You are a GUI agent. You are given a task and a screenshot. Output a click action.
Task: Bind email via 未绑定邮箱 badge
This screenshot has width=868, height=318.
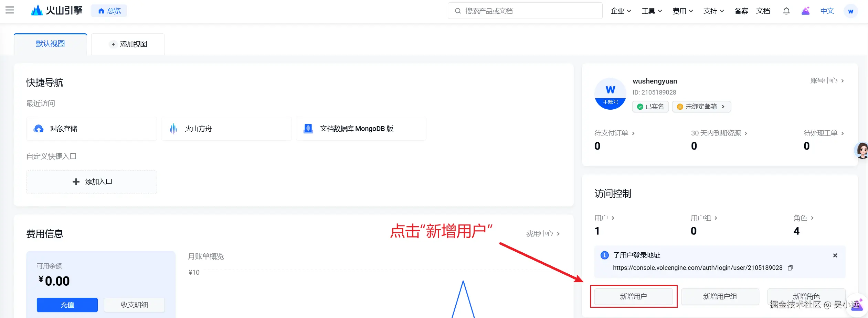[701, 107]
